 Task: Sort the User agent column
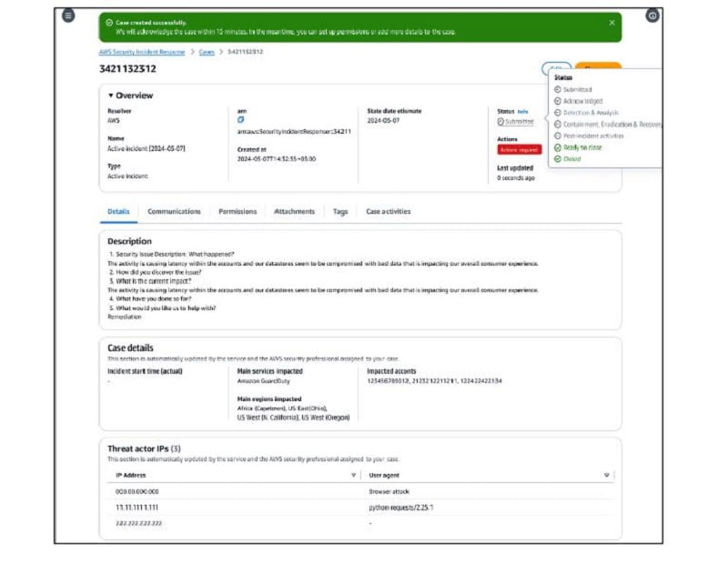(606, 476)
